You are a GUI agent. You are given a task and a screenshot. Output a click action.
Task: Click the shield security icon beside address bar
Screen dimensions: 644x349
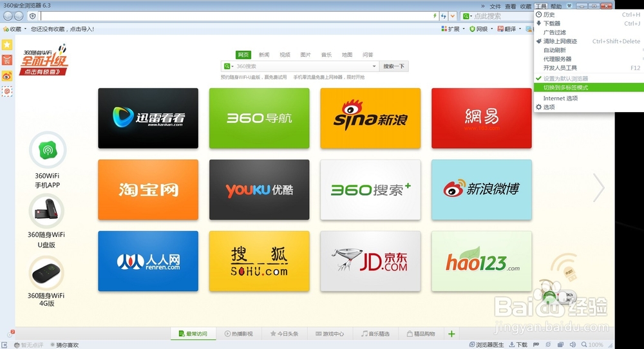(33, 16)
